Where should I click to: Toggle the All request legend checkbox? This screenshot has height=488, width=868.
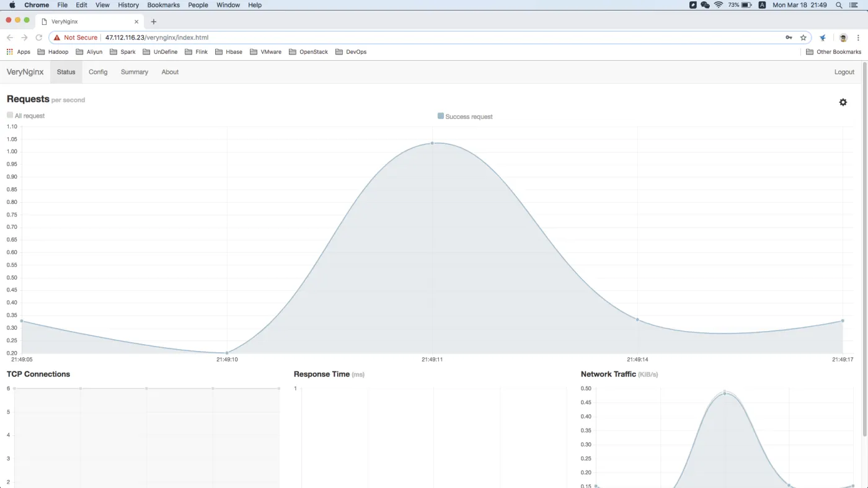click(10, 115)
